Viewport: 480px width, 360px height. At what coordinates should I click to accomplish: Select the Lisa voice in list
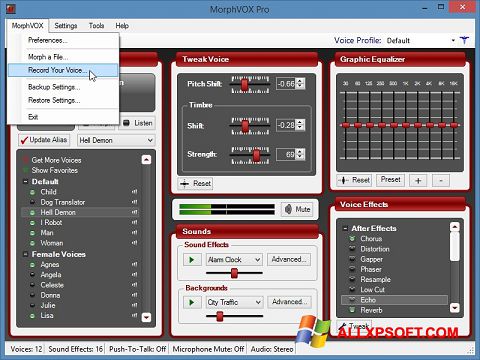80,315
